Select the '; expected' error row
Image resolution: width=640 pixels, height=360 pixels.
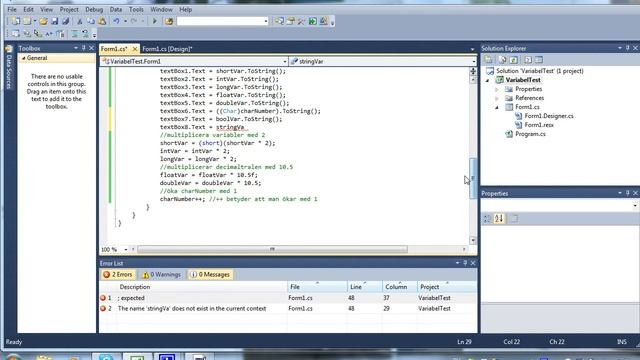288,298
